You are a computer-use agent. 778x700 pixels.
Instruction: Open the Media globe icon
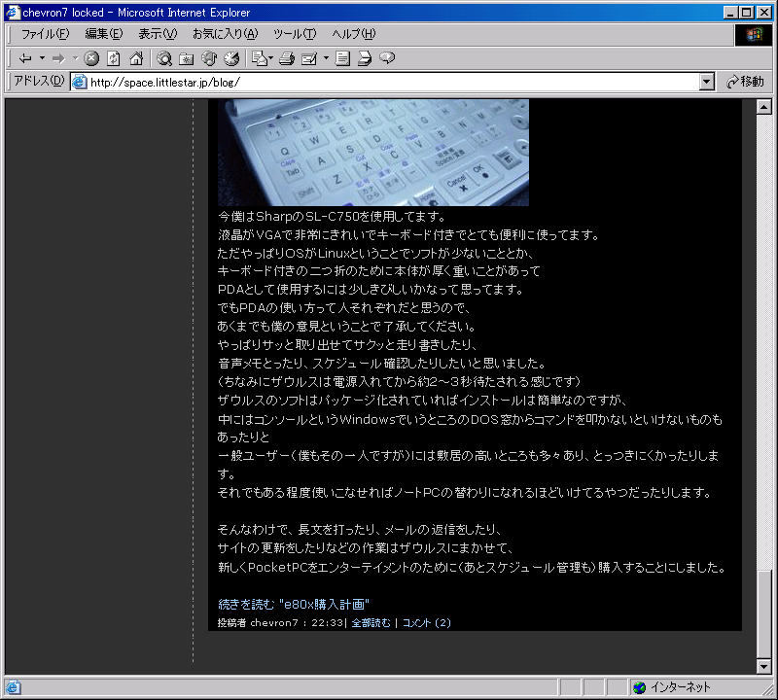coord(209,58)
